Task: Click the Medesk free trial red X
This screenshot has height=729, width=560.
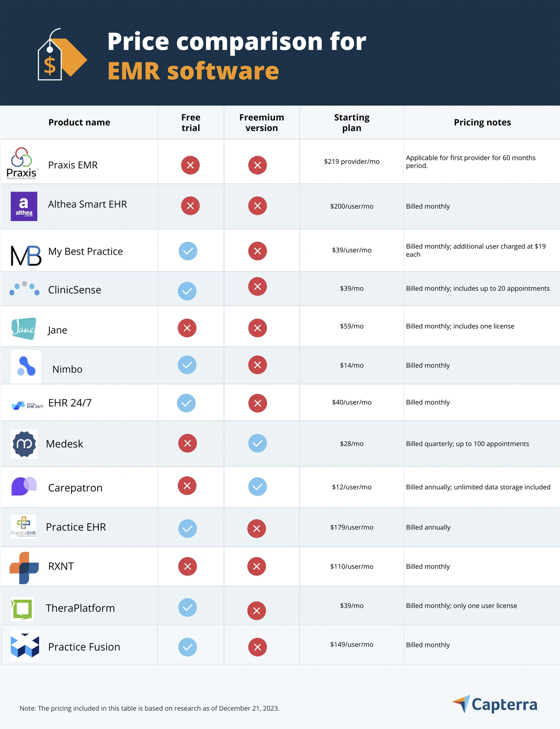Action: click(188, 443)
